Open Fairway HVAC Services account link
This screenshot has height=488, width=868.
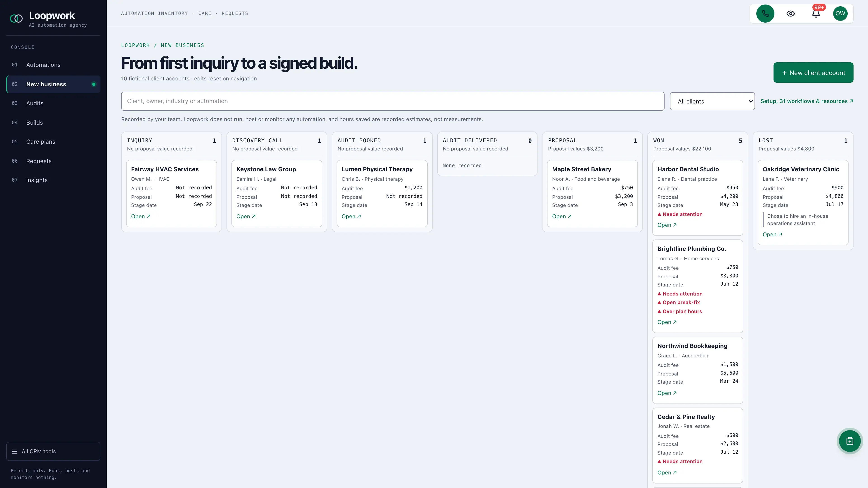[141, 217]
